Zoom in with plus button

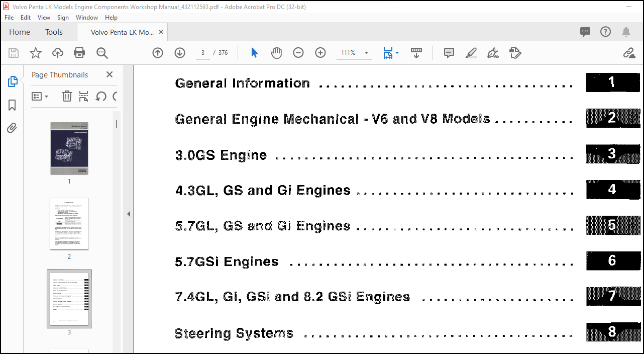320,53
